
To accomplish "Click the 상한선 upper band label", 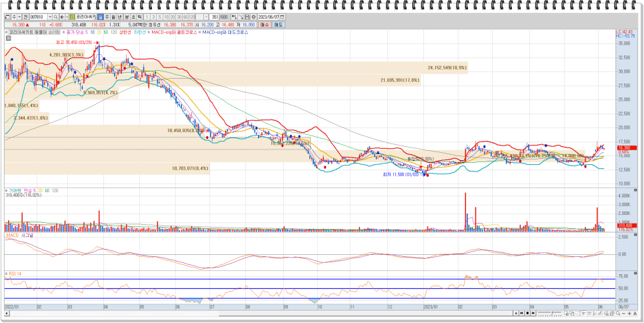I will click(125, 31).
